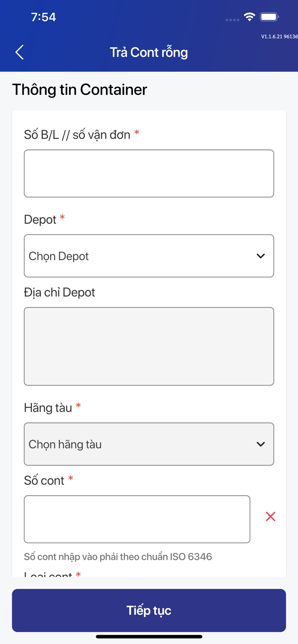Click the Số cont input box
Viewport: 298px width, 644px height.
(137, 519)
